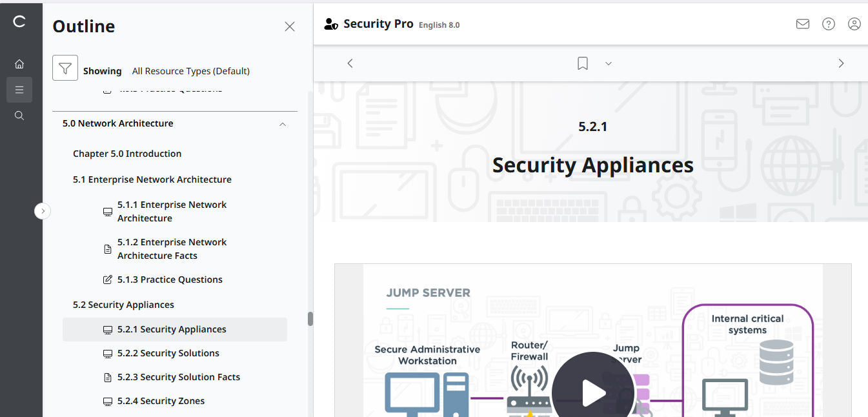The width and height of the screenshot is (868, 417).
Task: Open Chapter 5.0 Introduction
Action: (127, 154)
